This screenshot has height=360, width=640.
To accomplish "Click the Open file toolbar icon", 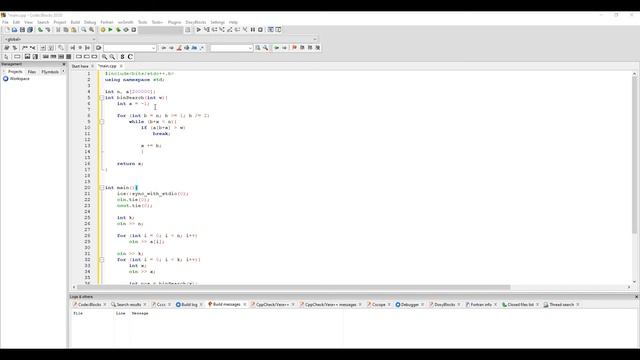I will pos(14,30).
